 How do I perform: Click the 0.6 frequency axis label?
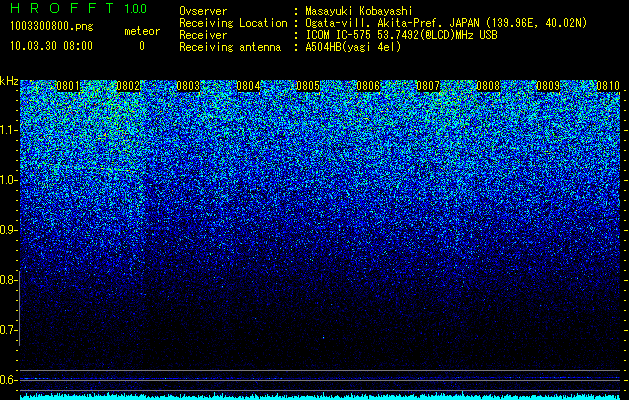click(7, 380)
